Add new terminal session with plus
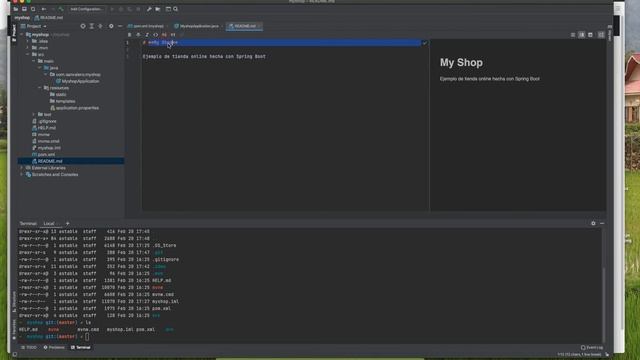The height and width of the screenshot is (360, 640). coord(67,224)
